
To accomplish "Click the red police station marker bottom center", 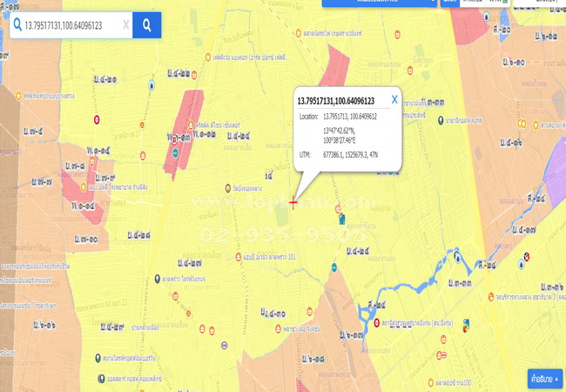I will click(376, 322).
